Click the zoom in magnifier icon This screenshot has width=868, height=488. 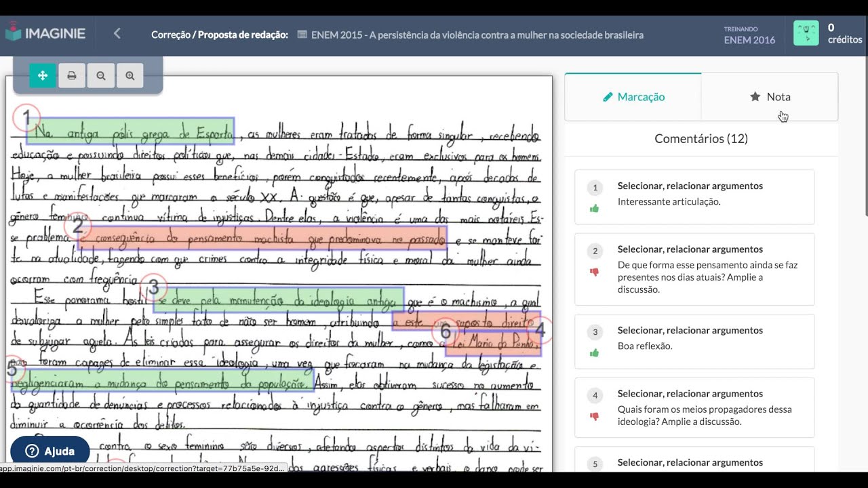tap(130, 76)
